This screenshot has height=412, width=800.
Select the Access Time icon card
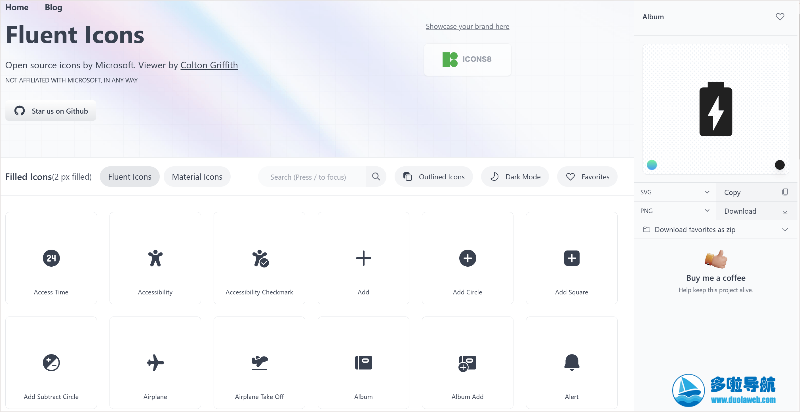click(x=51, y=259)
